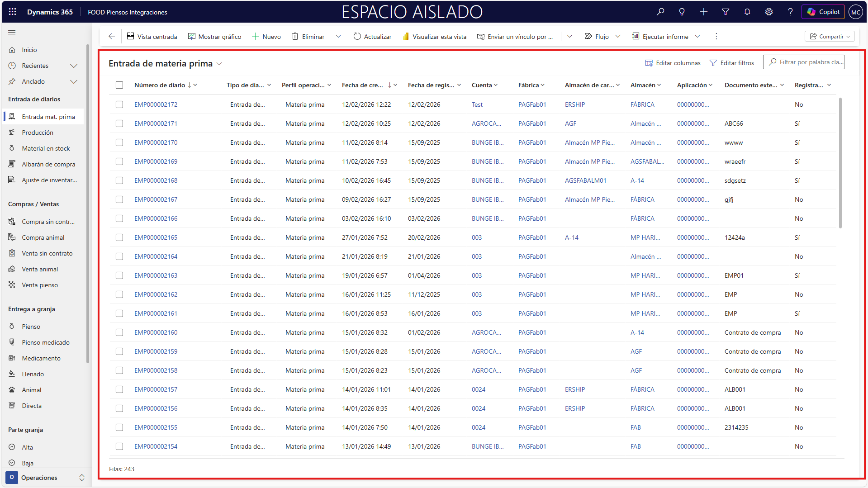868x488 pixels.
Task: Open the more commands vertical ellipsis
Action: coord(716,37)
